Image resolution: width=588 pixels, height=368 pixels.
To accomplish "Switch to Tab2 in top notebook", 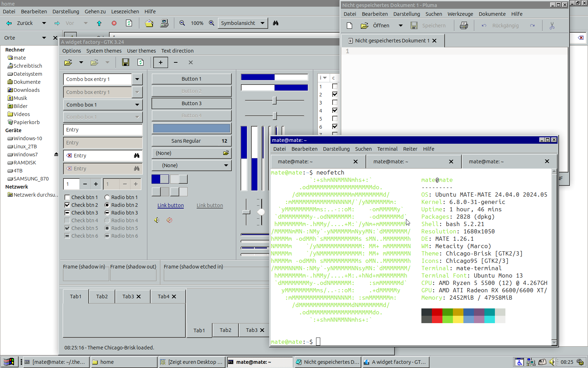I will pos(102,297).
